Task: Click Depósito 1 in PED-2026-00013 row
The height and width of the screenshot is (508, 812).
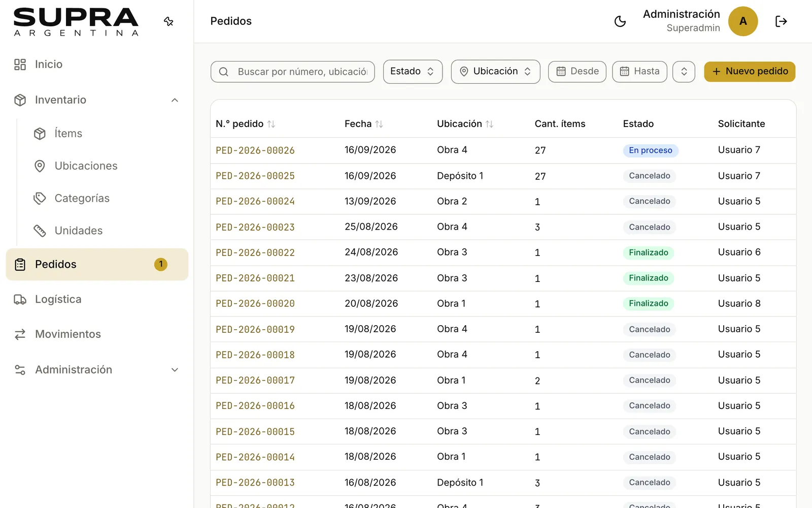Action: click(460, 483)
